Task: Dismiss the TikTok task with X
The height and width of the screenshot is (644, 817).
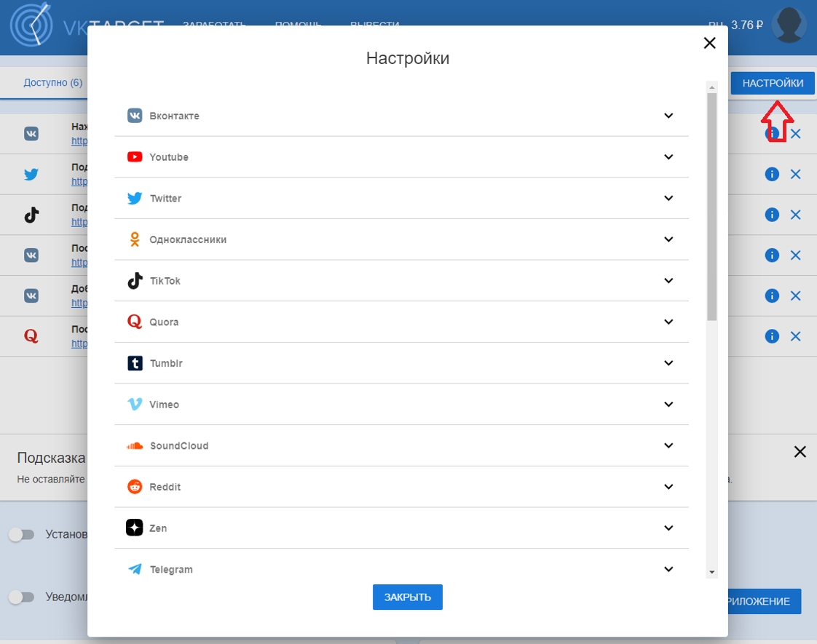Action: coord(795,215)
